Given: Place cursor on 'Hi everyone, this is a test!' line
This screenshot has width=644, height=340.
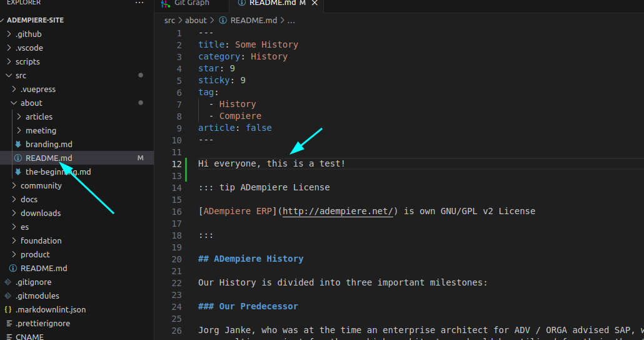Looking at the screenshot, I should click(271, 163).
